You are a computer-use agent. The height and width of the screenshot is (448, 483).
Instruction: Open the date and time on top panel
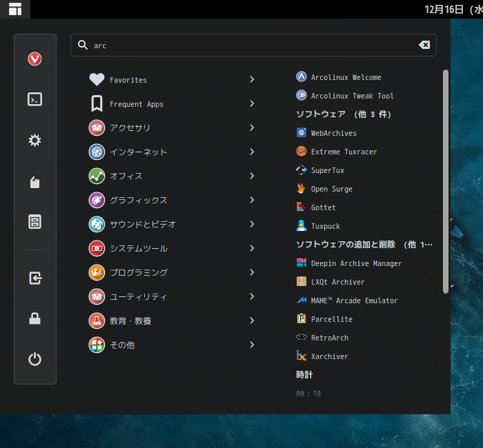click(453, 9)
